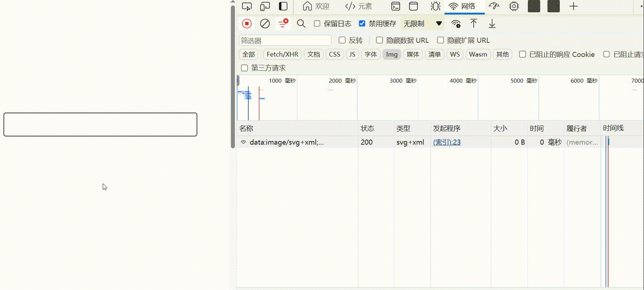Click the 5000 毫秒 timeline marker
Image resolution: width=644 pixels, height=290 pixels.
point(524,80)
